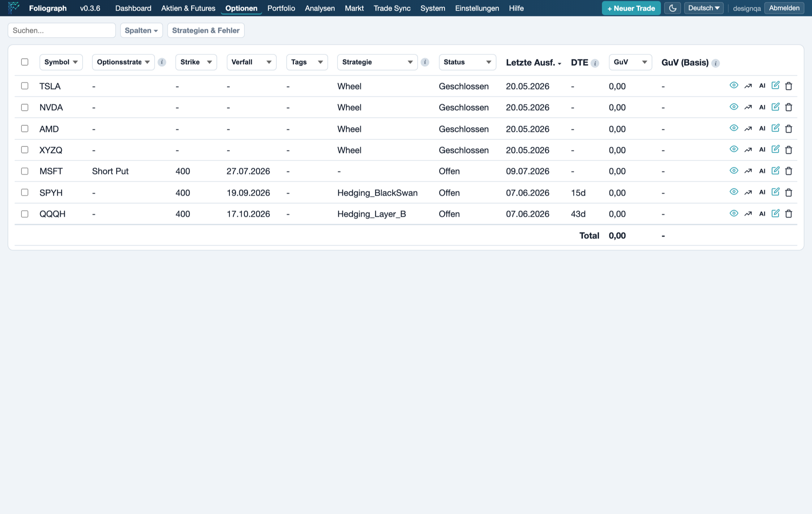
Task: Delete the QQQH trade with trash icon
Action: [x=789, y=214]
